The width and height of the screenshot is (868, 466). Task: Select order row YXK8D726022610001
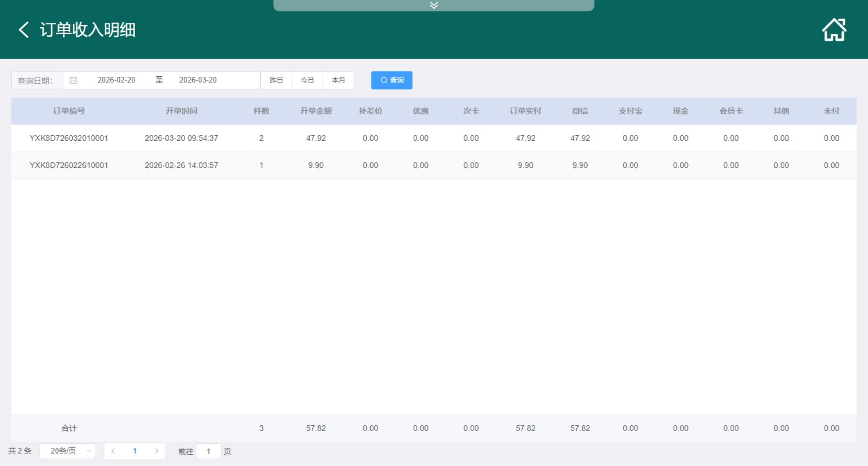(x=69, y=165)
